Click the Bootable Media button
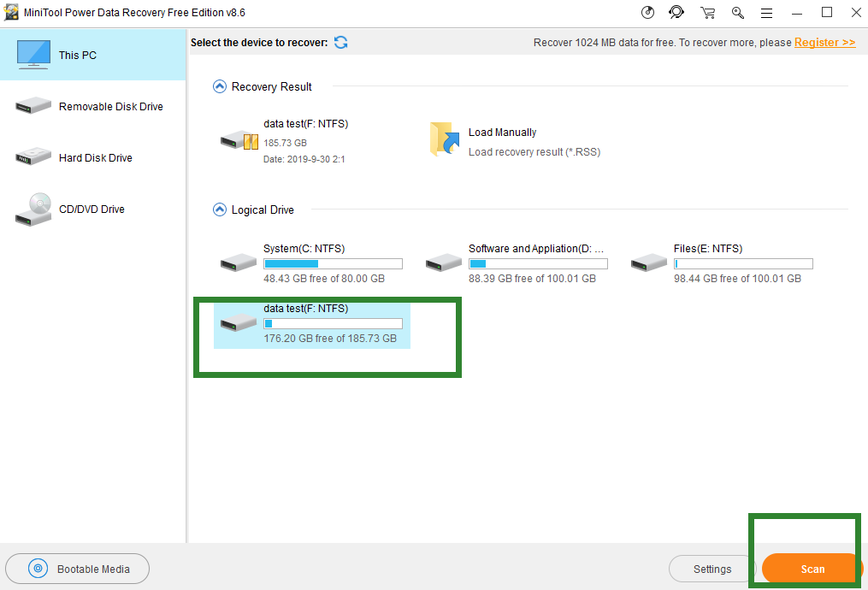Screen dimensions: 868x590 click(x=78, y=569)
